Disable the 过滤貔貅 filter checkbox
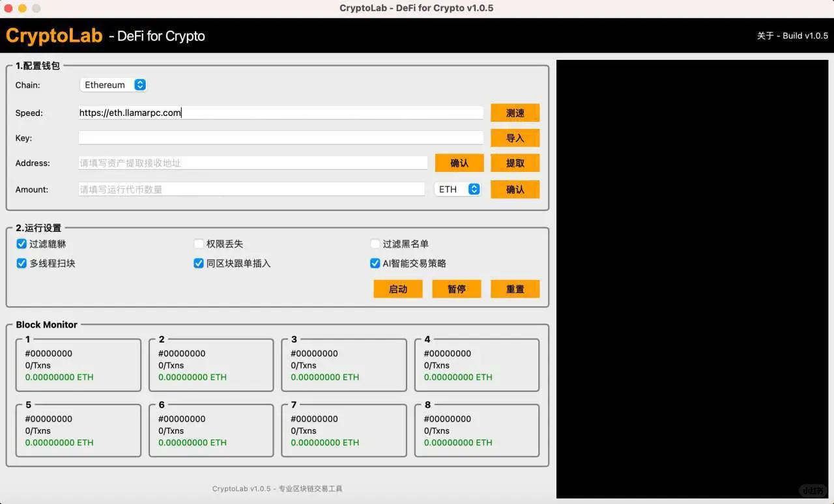This screenshot has height=504, width=834. (22, 244)
